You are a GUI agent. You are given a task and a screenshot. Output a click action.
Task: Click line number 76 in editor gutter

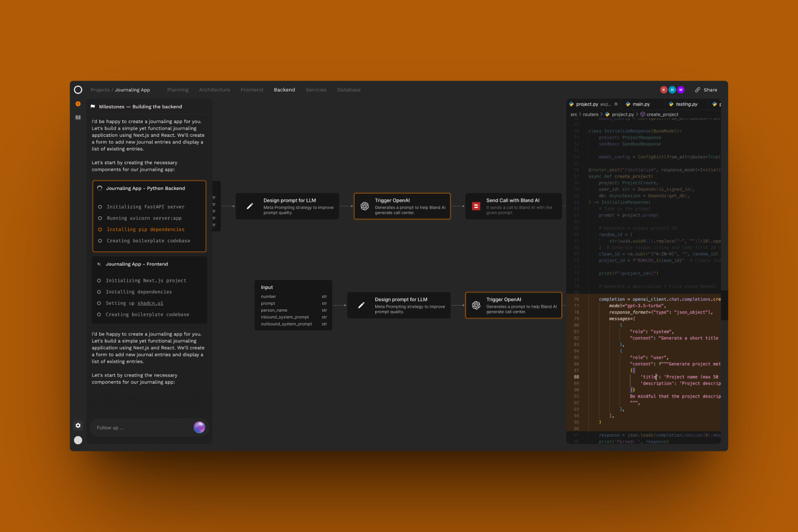point(576,299)
